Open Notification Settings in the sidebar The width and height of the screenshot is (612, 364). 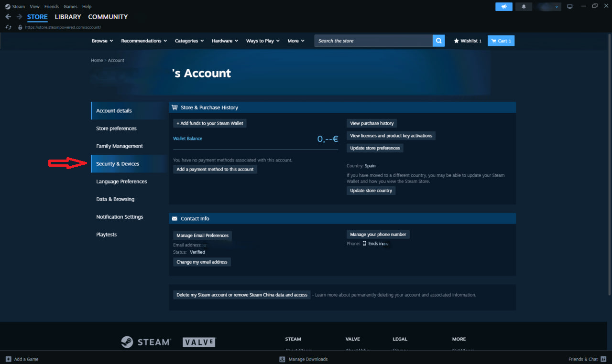[x=129, y=217]
